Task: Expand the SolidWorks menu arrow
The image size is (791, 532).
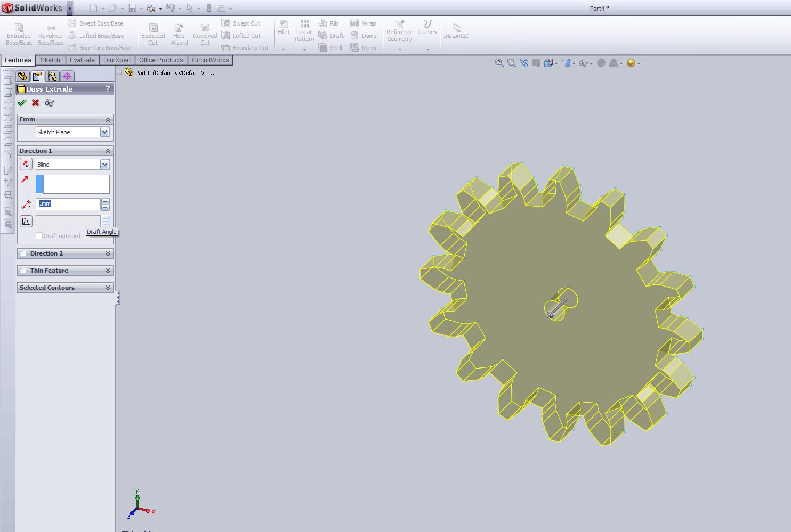Action: [69, 8]
